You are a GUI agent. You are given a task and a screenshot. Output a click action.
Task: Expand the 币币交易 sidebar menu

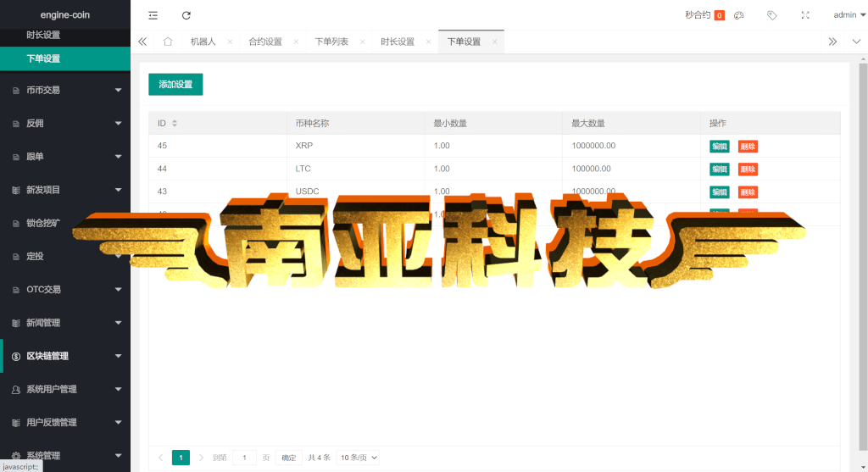point(65,90)
